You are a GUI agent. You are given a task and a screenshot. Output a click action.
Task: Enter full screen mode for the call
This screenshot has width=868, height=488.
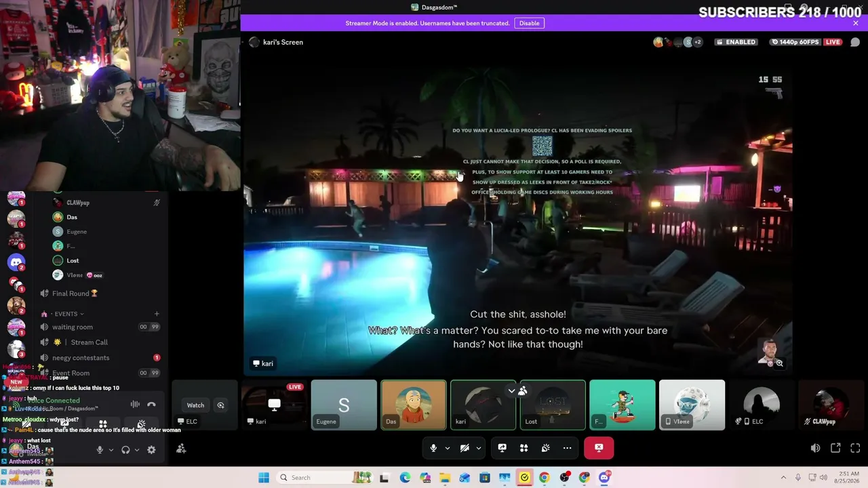pos(855,448)
